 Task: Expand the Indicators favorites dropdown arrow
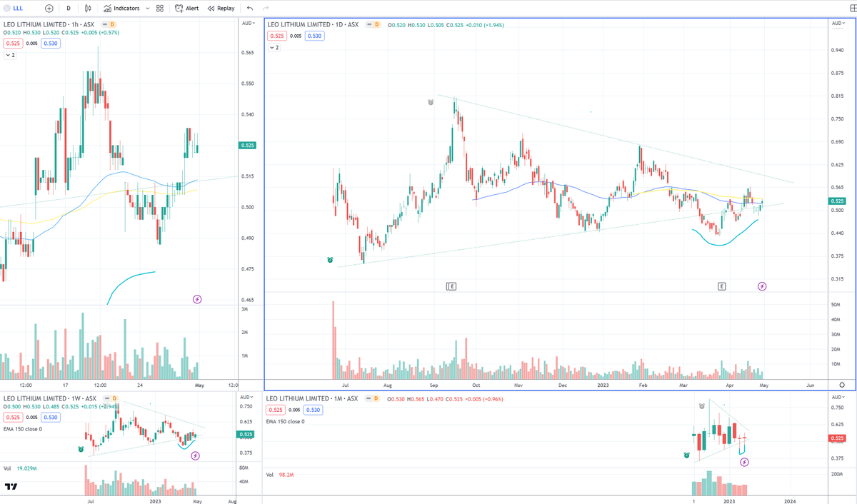pyautogui.click(x=148, y=9)
